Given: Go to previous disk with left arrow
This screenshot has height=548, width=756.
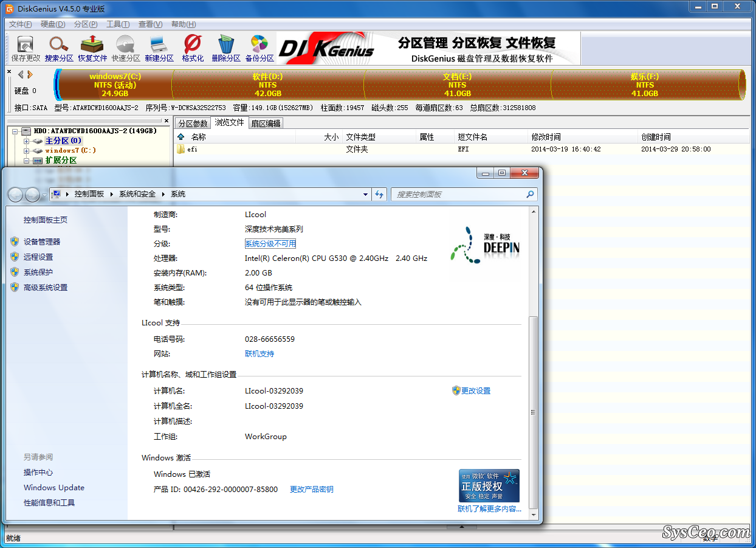Looking at the screenshot, I should (x=21, y=74).
